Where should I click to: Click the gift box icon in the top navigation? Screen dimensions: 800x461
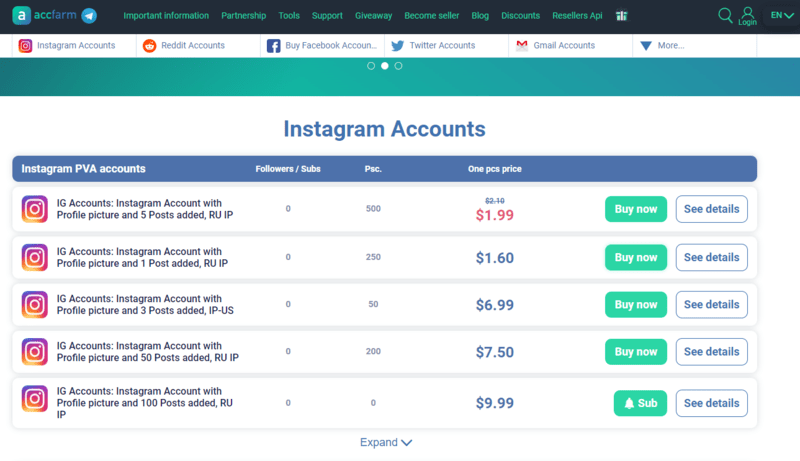click(x=621, y=16)
